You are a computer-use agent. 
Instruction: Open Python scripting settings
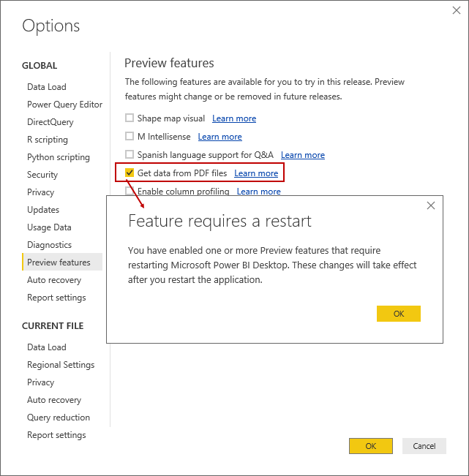(x=59, y=157)
